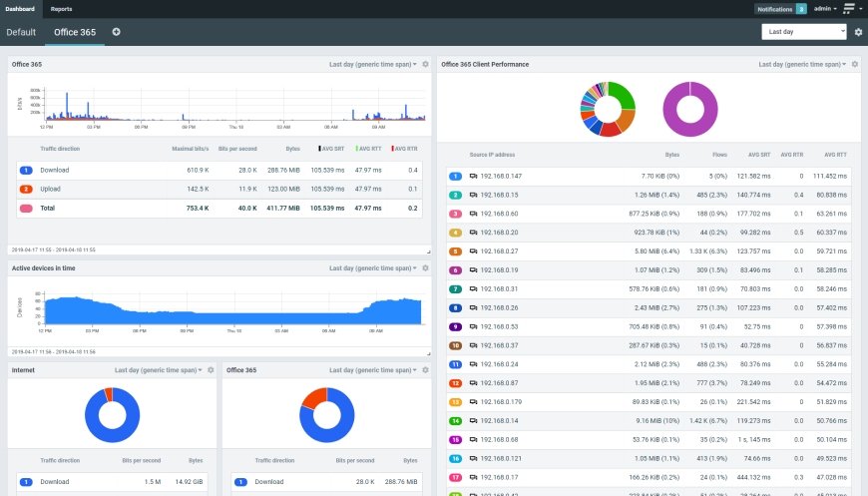Sort table by Source IP address column
This screenshot has width=868, height=496.
click(x=492, y=155)
